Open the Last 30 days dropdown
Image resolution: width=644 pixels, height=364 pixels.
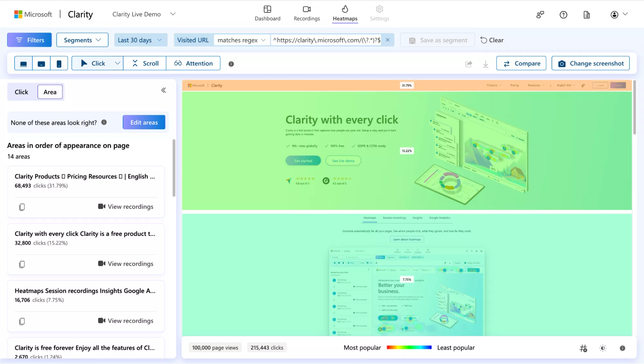[140, 40]
